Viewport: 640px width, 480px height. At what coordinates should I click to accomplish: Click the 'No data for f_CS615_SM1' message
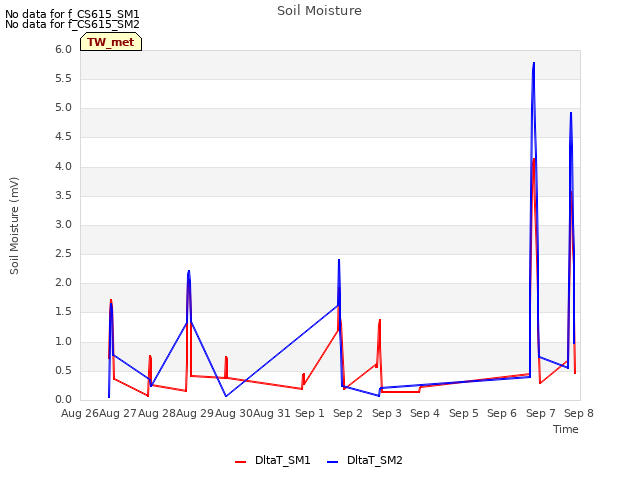tap(72, 14)
